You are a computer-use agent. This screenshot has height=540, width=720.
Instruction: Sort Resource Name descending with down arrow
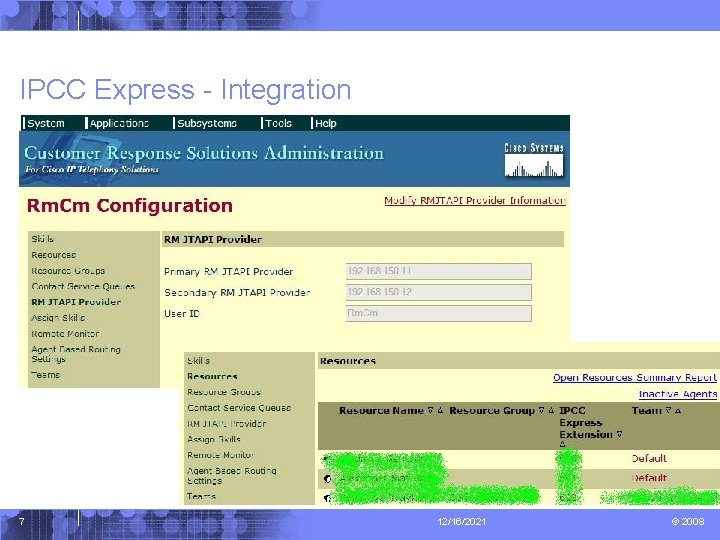[x=430, y=411]
